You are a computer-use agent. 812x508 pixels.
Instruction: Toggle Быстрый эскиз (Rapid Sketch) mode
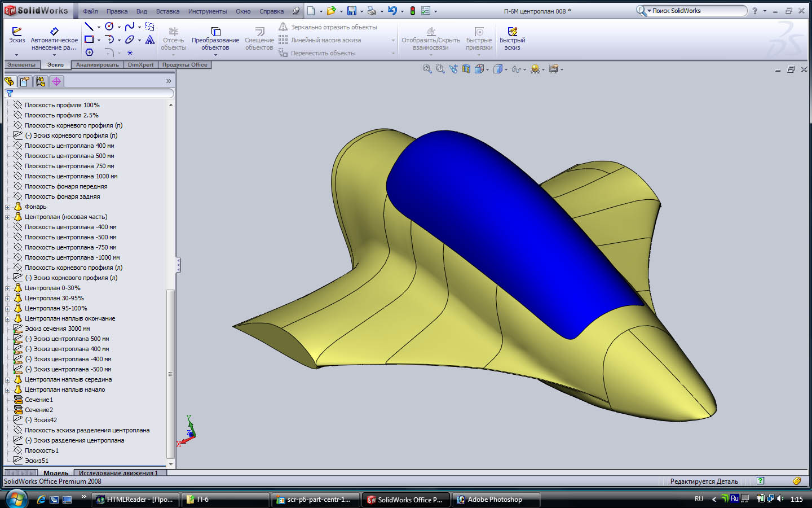(x=512, y=38)
